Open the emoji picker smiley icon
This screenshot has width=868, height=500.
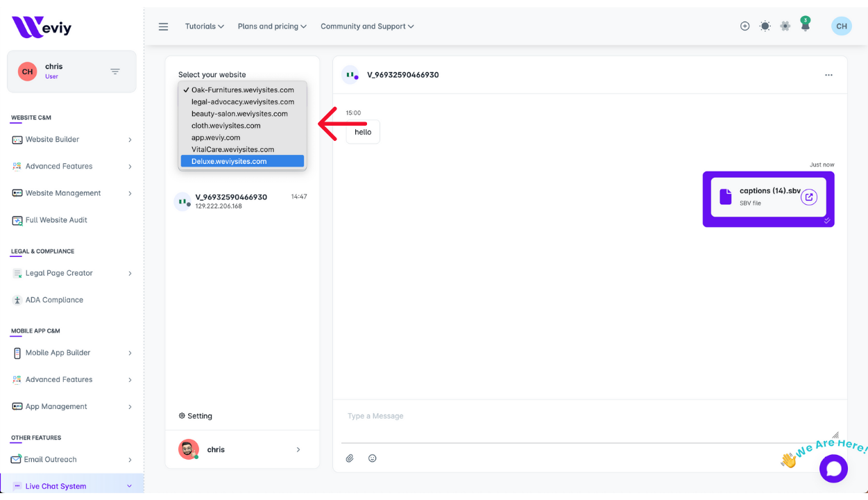coord(373,458)
